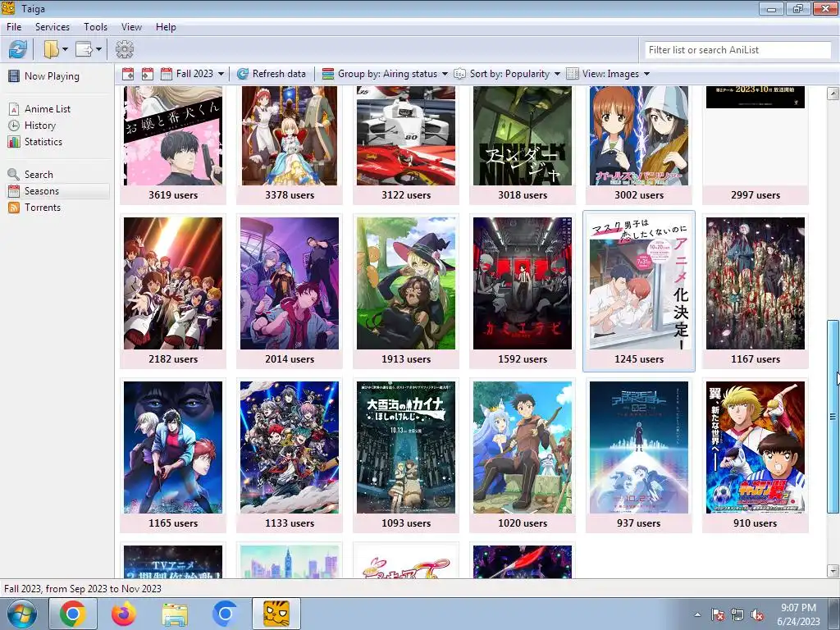Open Settings gear icon
This screenshot has height=630, width=840.
tap(125, 49)
